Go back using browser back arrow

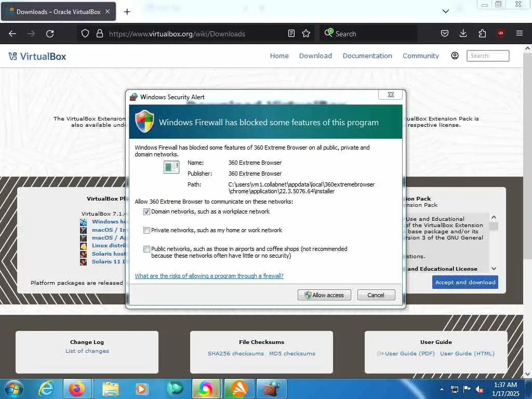(x=12, y=34)
